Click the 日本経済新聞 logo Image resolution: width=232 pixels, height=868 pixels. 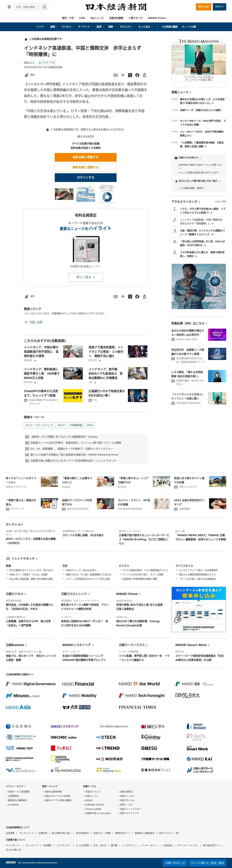(116, 7)
